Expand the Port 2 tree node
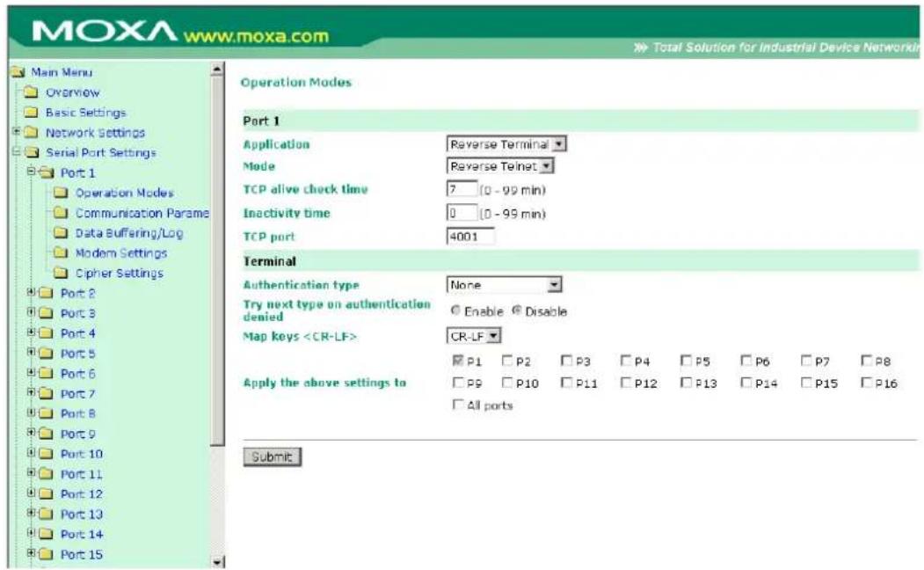Viewport: 924px width, 570px height. click(x=32, y=292)
